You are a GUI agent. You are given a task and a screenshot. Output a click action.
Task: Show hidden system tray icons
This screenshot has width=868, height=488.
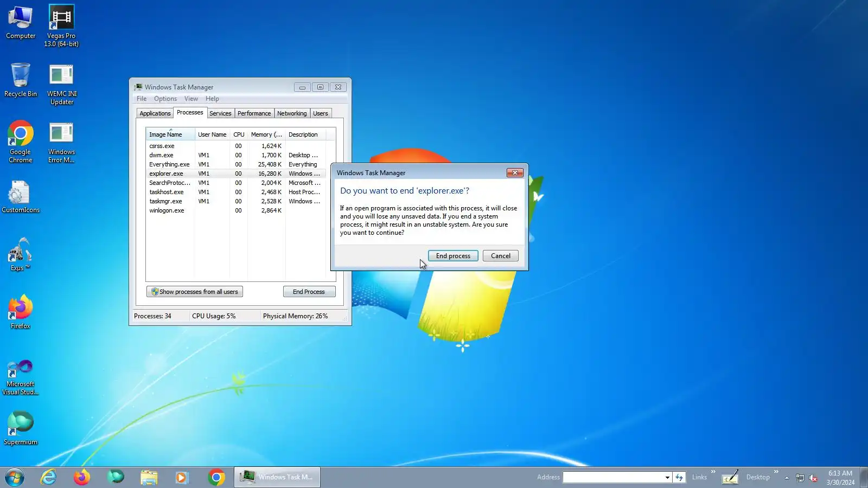pyautogui.click(x=787, y=478)
